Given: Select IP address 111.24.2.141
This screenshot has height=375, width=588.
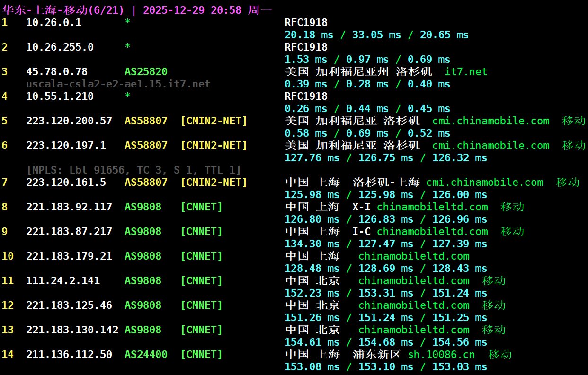Looking at the screenshot, I should pos(63,281).
